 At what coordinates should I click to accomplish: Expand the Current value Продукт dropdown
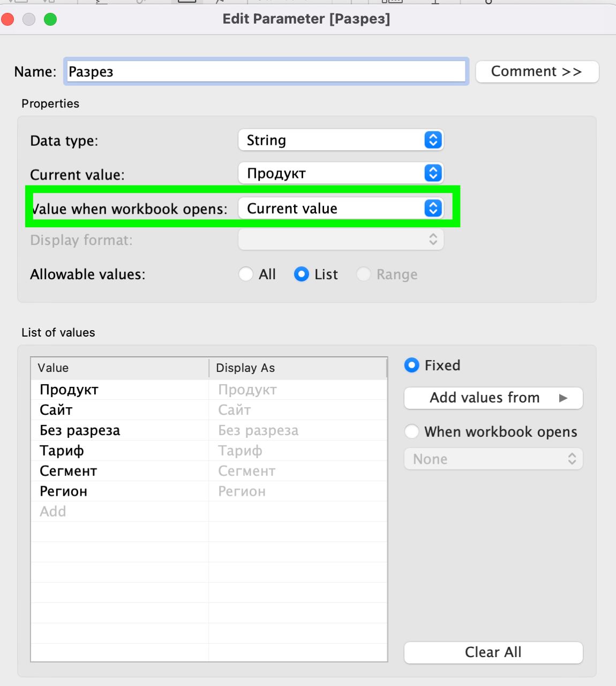pos(341,173)
